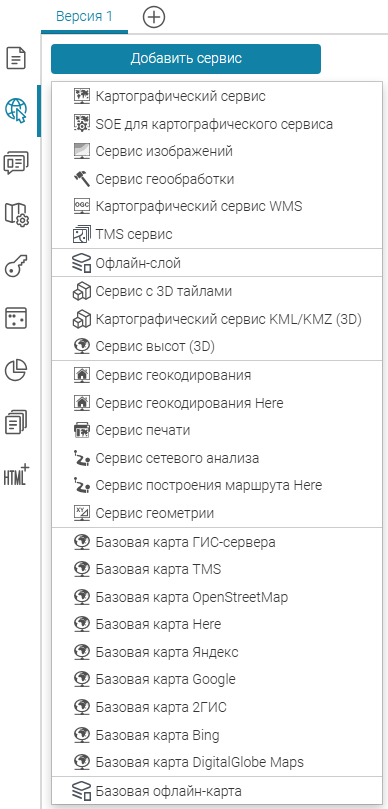Open the info cards chat sidebar icon

pyautogui.click(x=16, y=162)
